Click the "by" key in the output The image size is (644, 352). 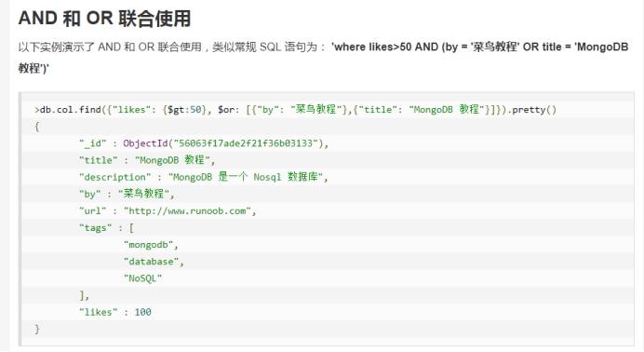[x=89, y=194]
